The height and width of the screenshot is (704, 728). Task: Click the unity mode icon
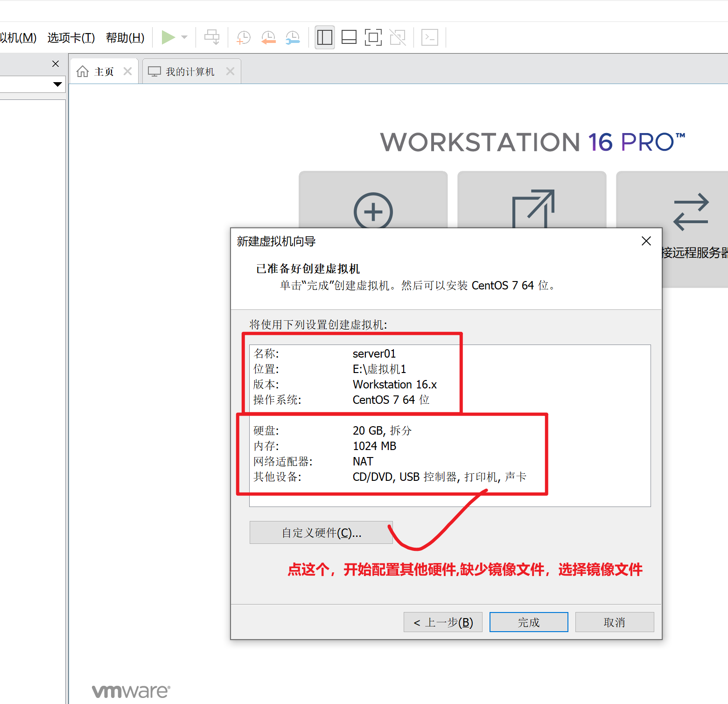point(398,37)
